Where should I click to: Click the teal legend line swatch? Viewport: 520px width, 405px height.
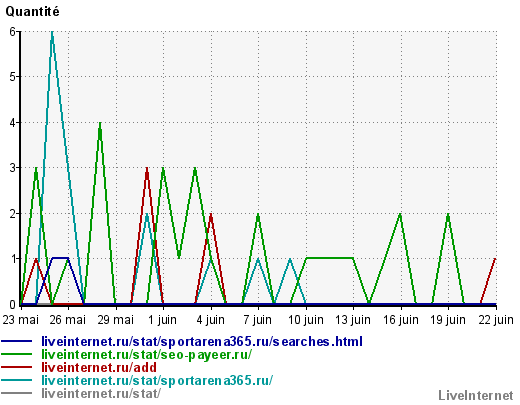(x=16, y=380)
